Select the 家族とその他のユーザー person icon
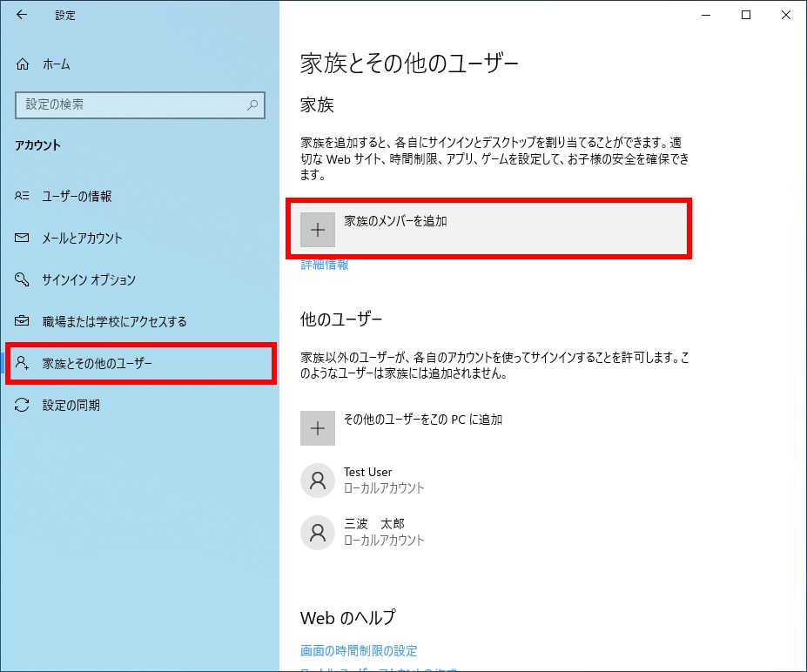 tap(22, 363)
